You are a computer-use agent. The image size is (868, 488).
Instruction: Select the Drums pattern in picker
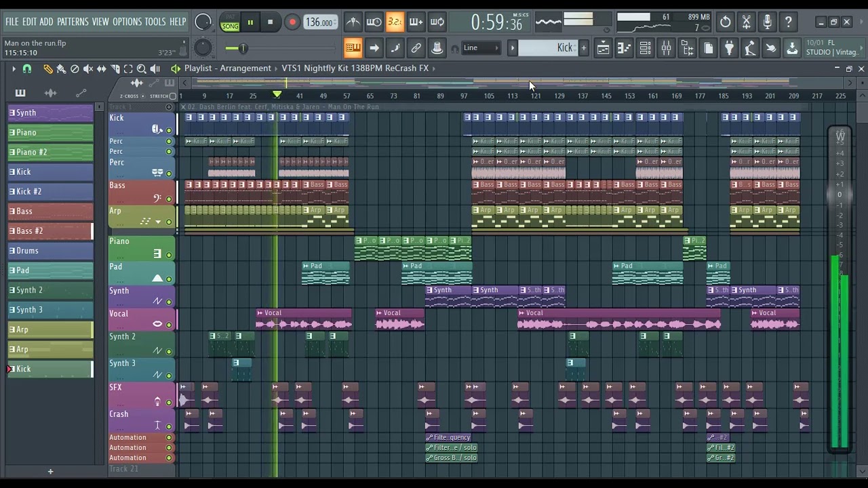(50, 251)
